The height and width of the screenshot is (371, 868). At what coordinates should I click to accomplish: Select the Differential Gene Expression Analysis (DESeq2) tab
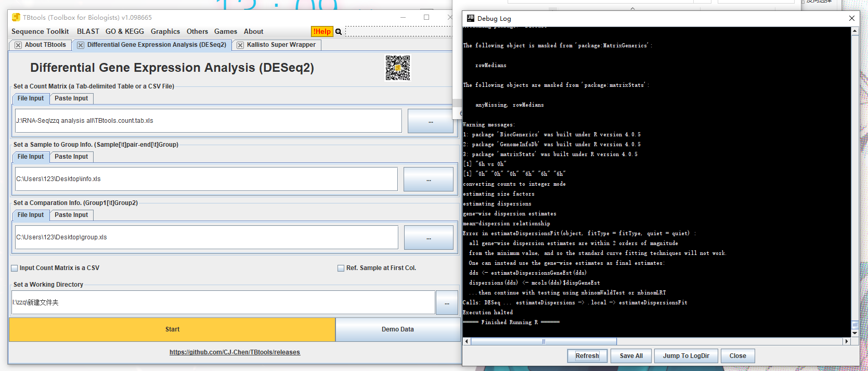157,45
